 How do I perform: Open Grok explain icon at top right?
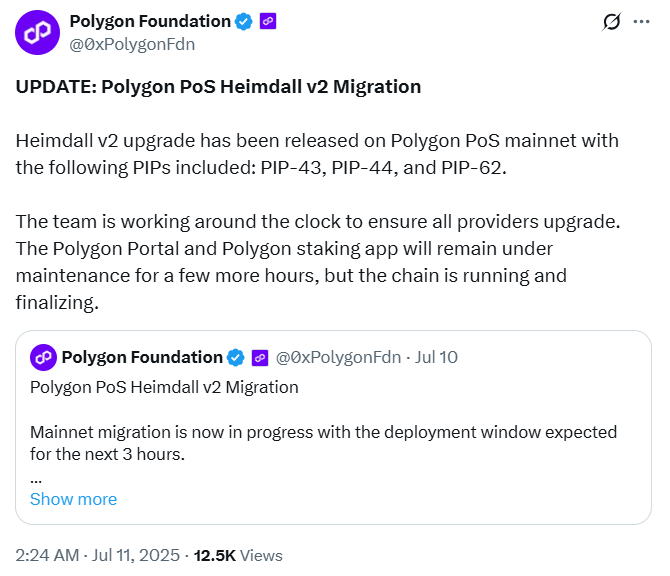tap(611, 22)
